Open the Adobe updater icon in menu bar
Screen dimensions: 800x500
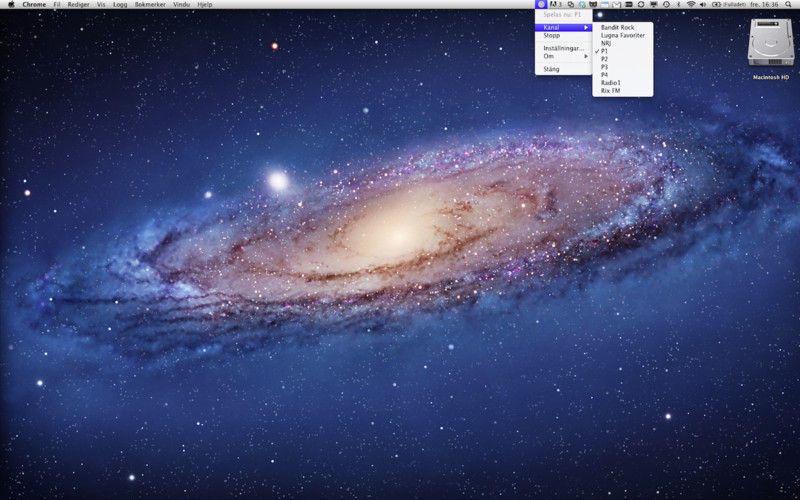click(x=554, y=4)
